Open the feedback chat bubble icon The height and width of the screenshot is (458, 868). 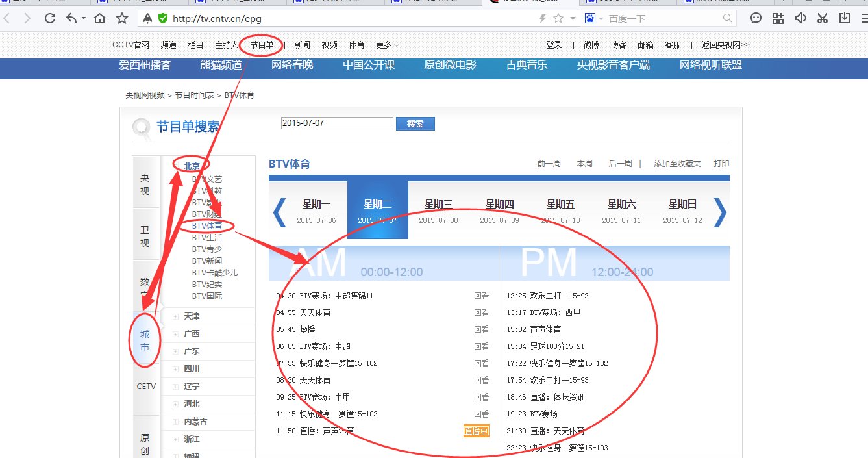755,18
